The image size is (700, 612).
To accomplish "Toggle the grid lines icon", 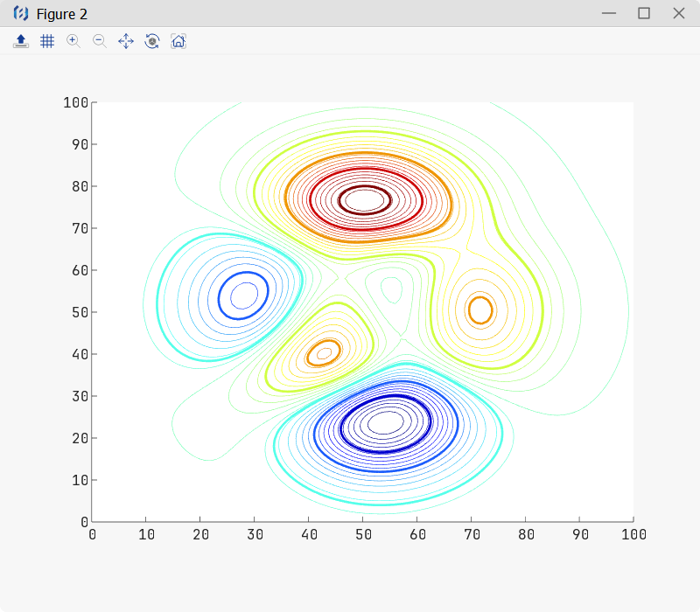I will point(47,41).
